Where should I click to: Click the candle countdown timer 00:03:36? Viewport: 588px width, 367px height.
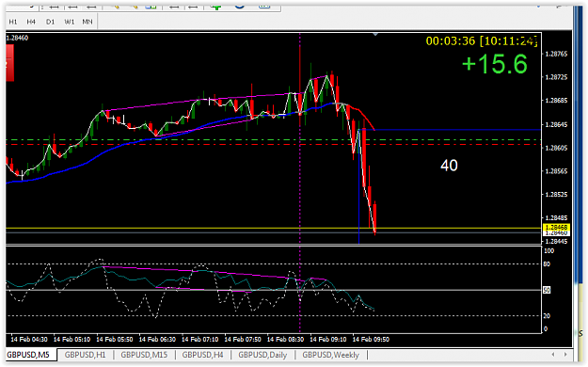pos(451,40)
